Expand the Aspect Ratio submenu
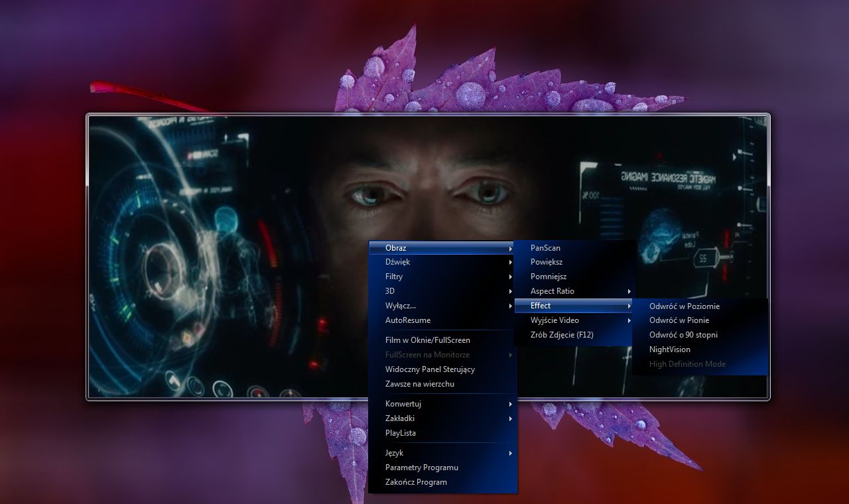Screen dimensions: 849x504 coord(574,291)
